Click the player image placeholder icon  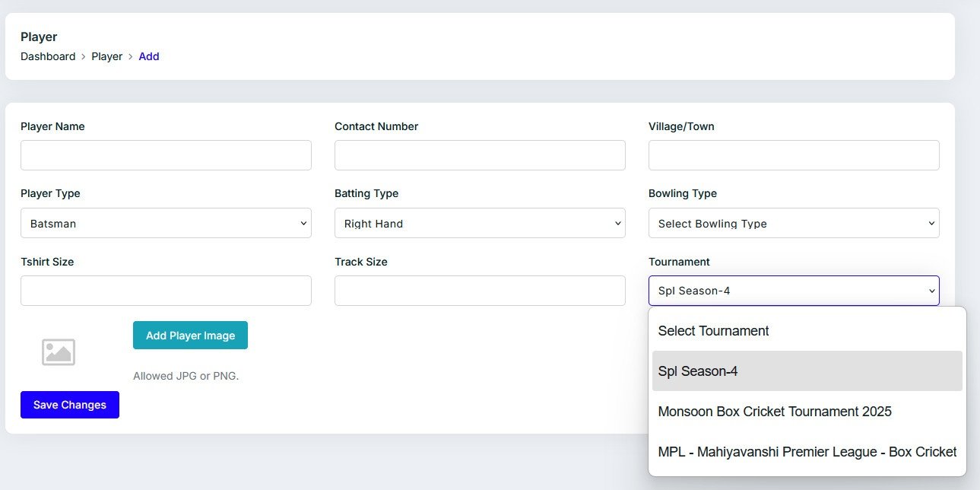59,352
